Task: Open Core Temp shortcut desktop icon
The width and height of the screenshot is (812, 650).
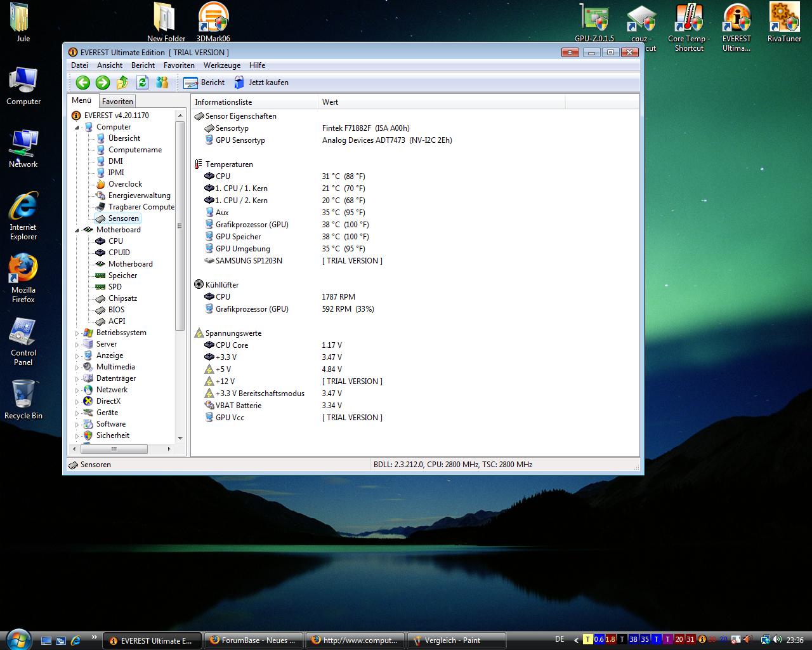Action: pyautogui.click(x=689, y=28)
